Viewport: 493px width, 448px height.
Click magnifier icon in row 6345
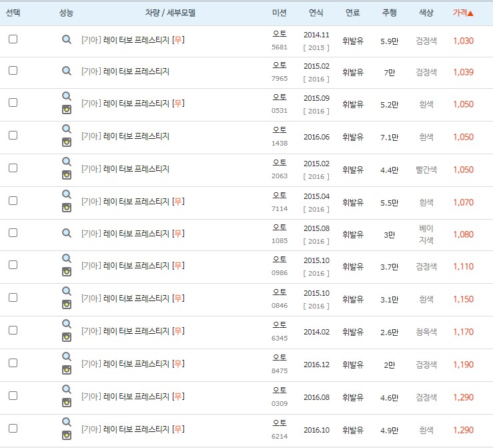[66, 324]
